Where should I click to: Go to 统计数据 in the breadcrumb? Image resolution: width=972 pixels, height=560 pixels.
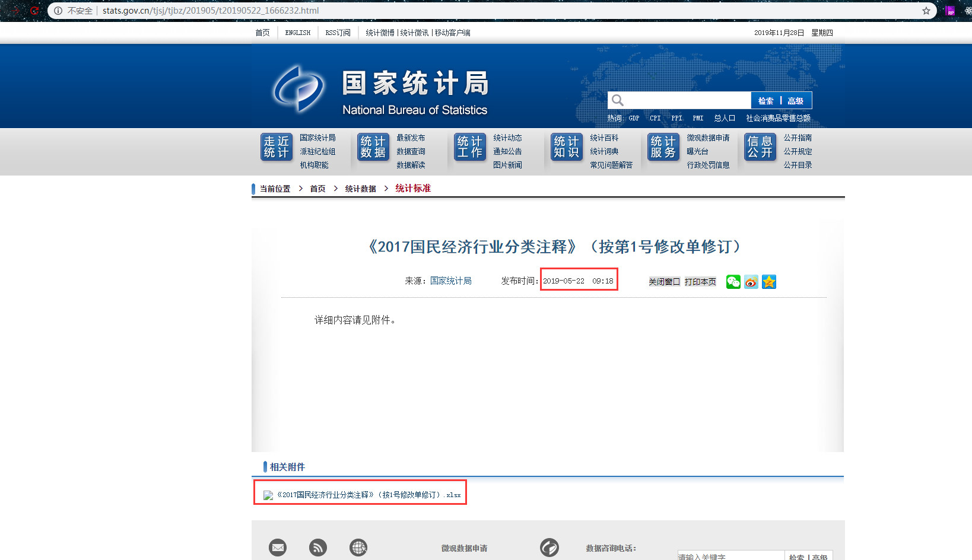(360, 189)
